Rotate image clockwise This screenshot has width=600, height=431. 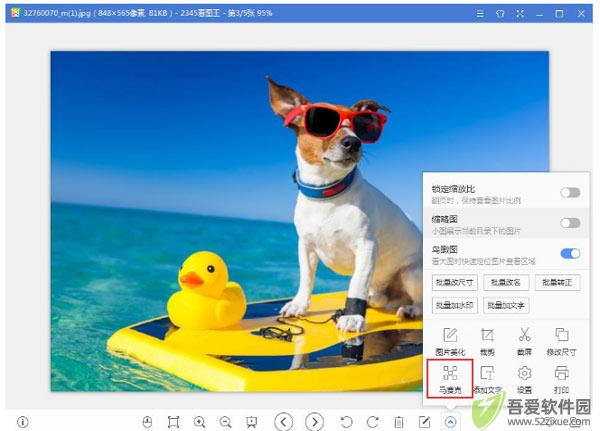[x=373, y=422]
